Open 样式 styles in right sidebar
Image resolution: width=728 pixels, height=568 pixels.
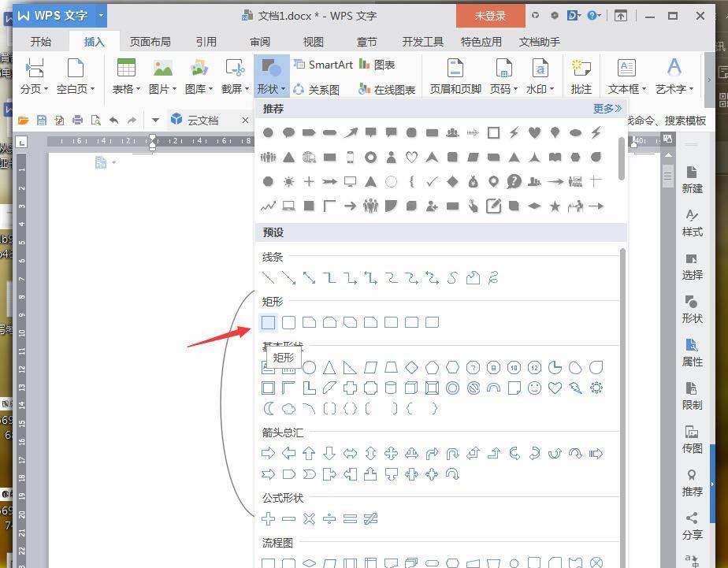pos(692,223)
